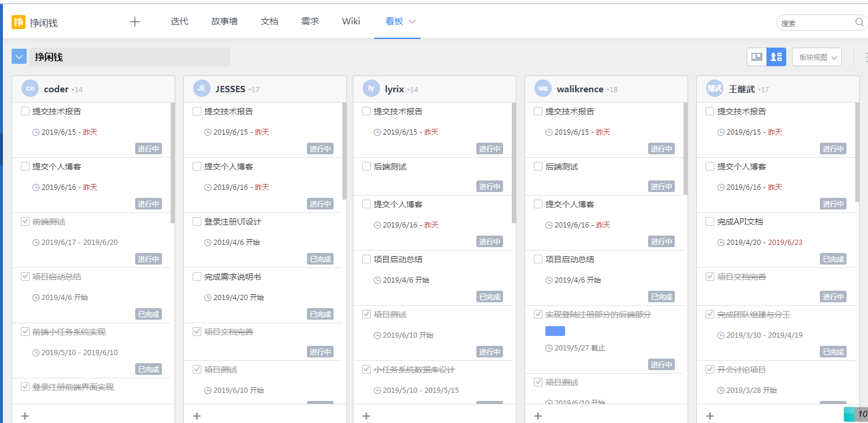Switch to board layout view icon
Image resolution: width=868 pixels, height=423 pixels.
757,57
